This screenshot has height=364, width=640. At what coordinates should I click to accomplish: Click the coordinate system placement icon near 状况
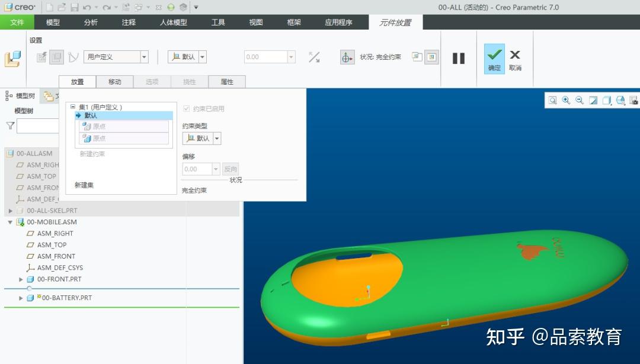click(347, 57)
